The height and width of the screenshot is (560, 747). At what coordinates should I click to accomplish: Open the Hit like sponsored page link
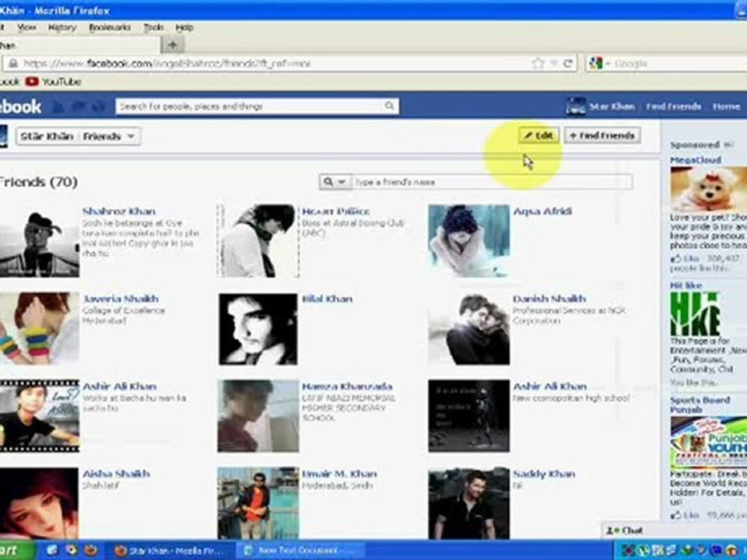[686, 285]
